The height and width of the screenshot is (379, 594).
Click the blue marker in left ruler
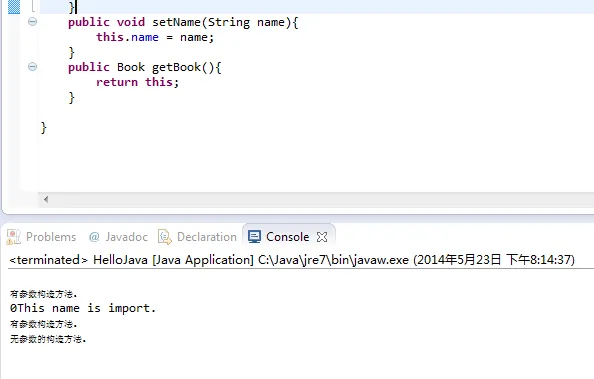[x=14, y=7]
